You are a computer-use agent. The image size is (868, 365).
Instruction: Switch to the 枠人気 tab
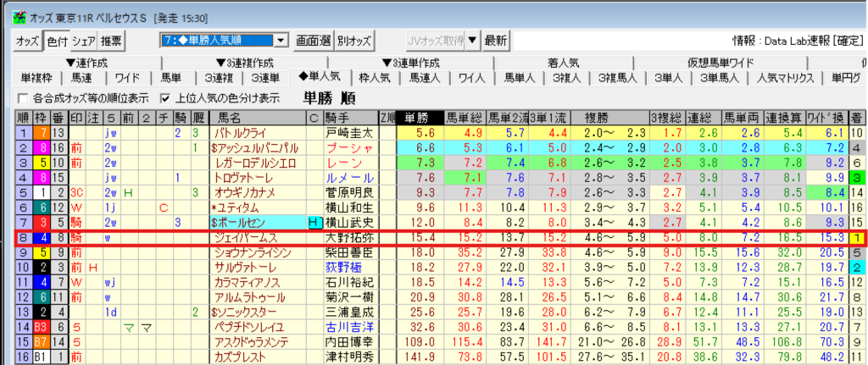[x=375, y=77]
